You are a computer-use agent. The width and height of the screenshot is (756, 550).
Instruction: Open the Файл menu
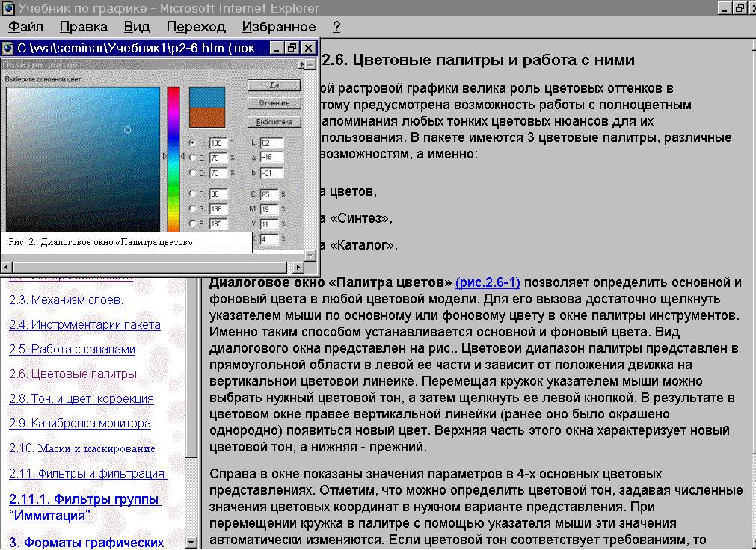pyautogui.click(x=25, y=26)
